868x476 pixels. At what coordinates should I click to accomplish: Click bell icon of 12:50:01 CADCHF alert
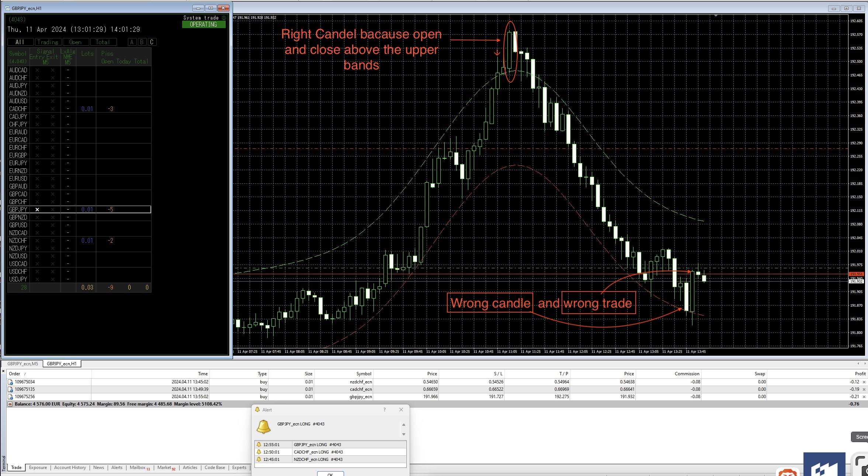(x=259, y=452)
